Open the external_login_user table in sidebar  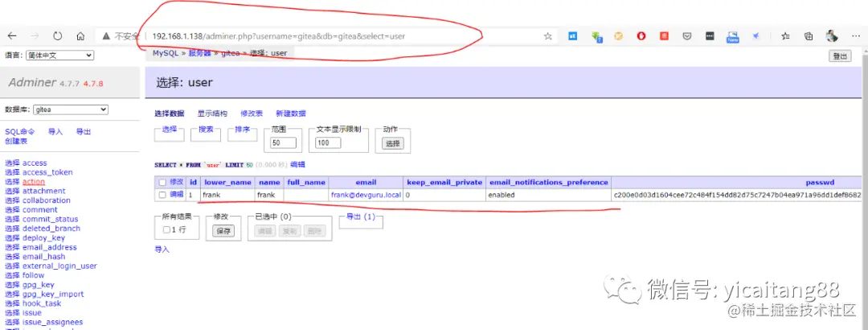pos(59,266)
